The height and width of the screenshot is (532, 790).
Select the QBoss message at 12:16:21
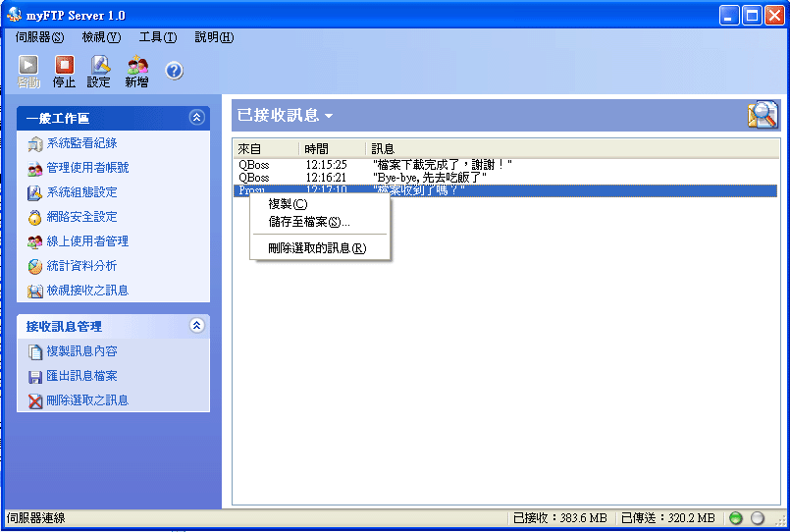505,178
